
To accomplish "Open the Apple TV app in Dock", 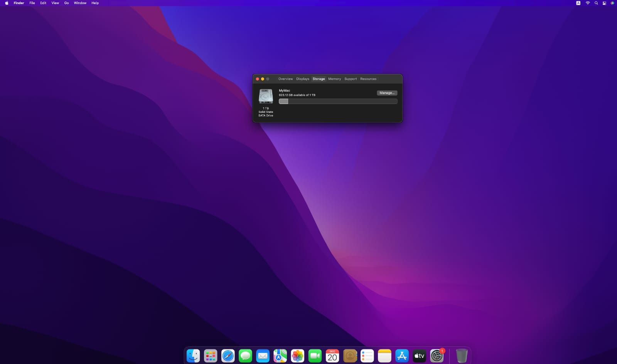I will 419,356.
